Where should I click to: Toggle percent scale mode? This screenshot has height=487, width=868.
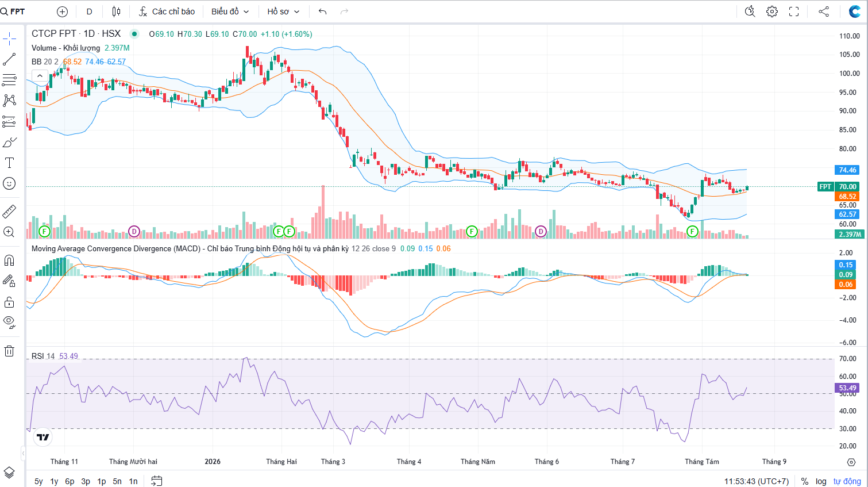point(805,481)
